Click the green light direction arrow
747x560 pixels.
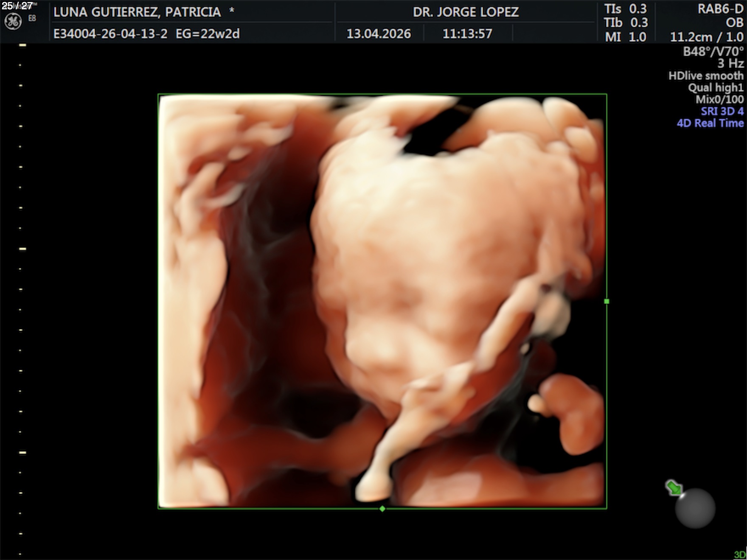673,488
